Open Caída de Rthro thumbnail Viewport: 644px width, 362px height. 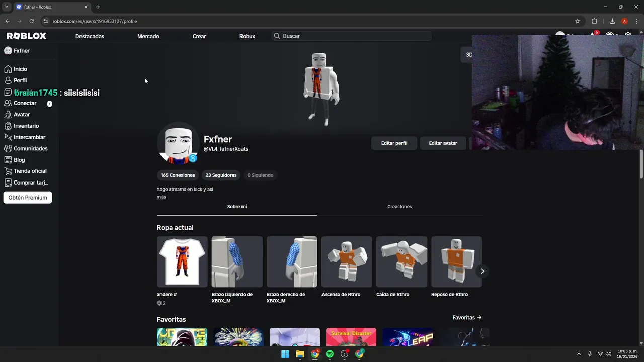[401, 261]
